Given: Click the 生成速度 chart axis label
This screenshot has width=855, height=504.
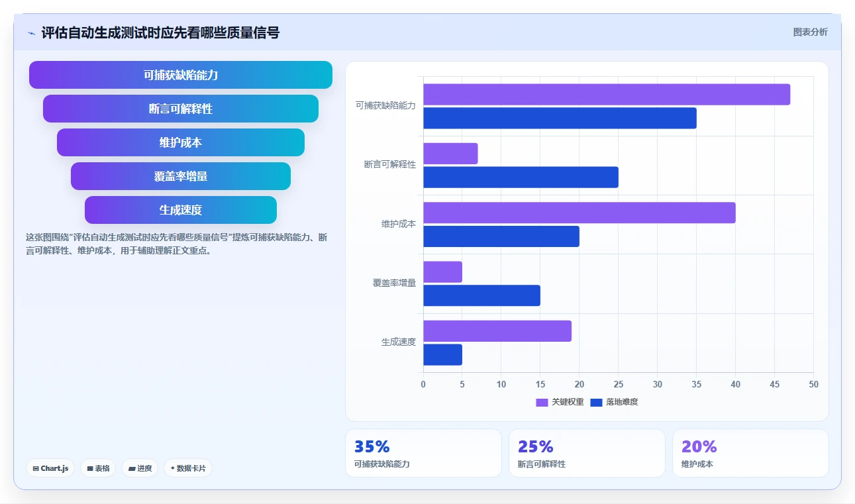Looking at the screenshot, I should tap(399, 342).
